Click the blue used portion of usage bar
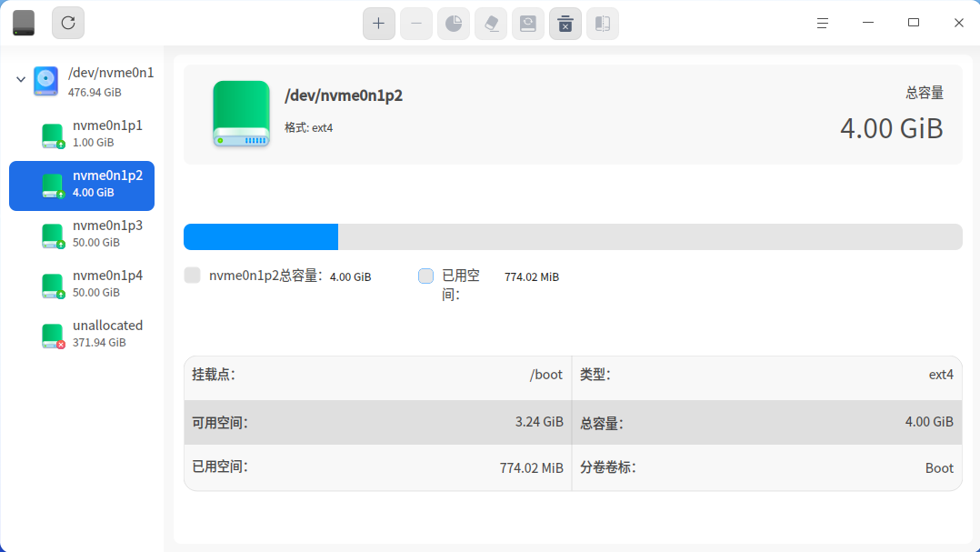Image resolution: width=980 pixels, height=552 pixels. (261, 237)
